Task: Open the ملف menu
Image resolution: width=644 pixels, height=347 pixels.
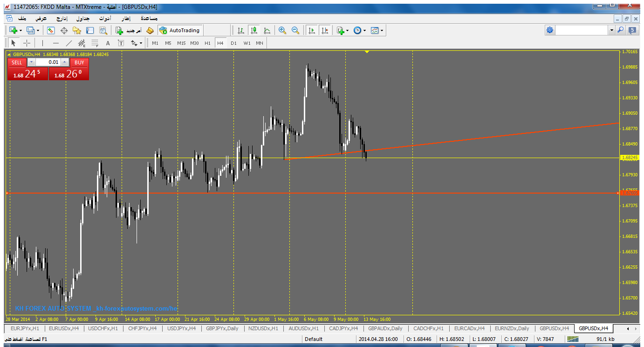Action: point(22,18)
